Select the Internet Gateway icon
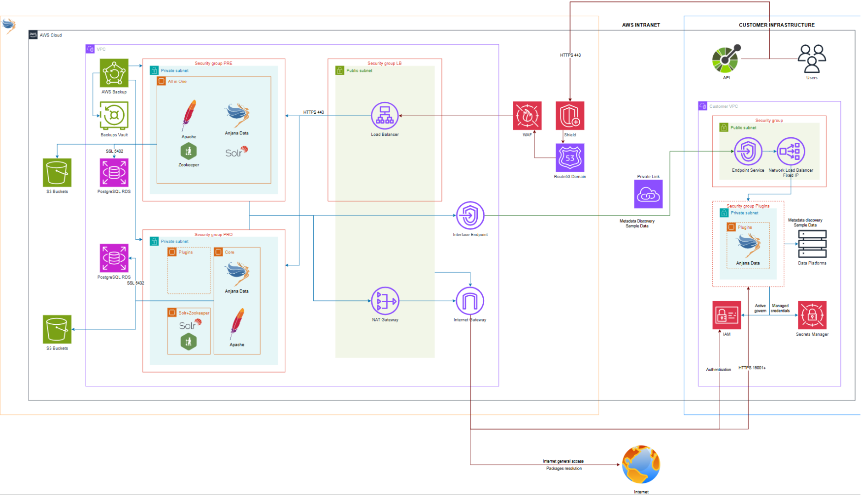The width and height of the screenshot is (861, 504). tap(470, 301)
